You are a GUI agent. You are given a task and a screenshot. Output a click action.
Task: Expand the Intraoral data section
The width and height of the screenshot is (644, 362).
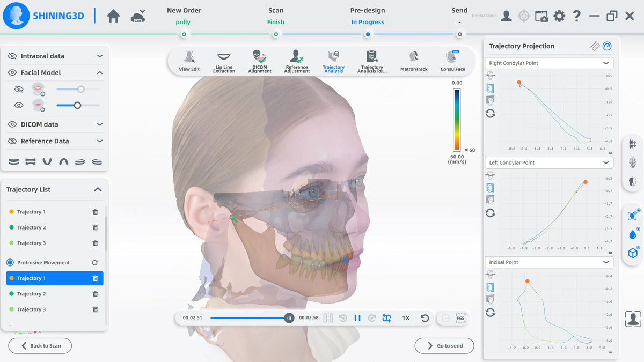tap(100, 56)
